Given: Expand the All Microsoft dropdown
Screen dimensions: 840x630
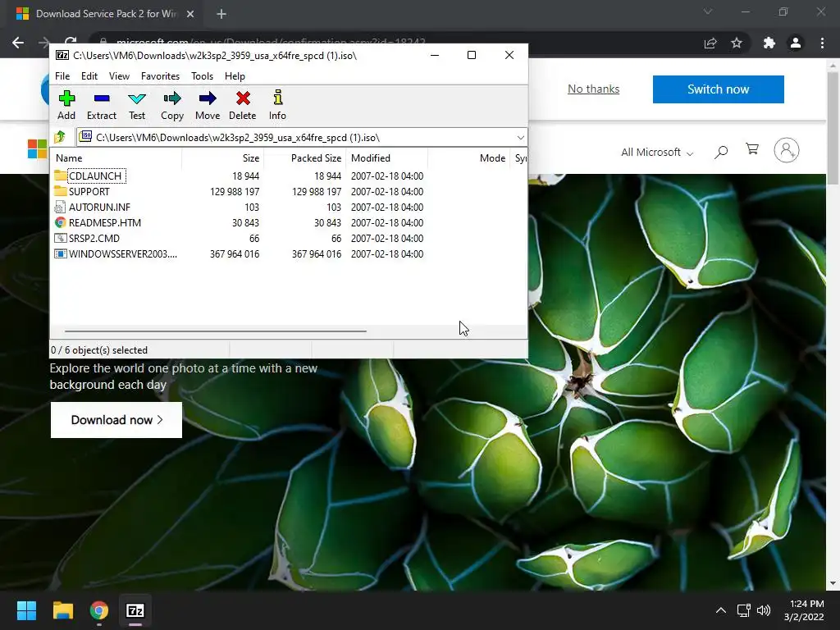Looking at the screenshot, I should [x=657, y=152].
